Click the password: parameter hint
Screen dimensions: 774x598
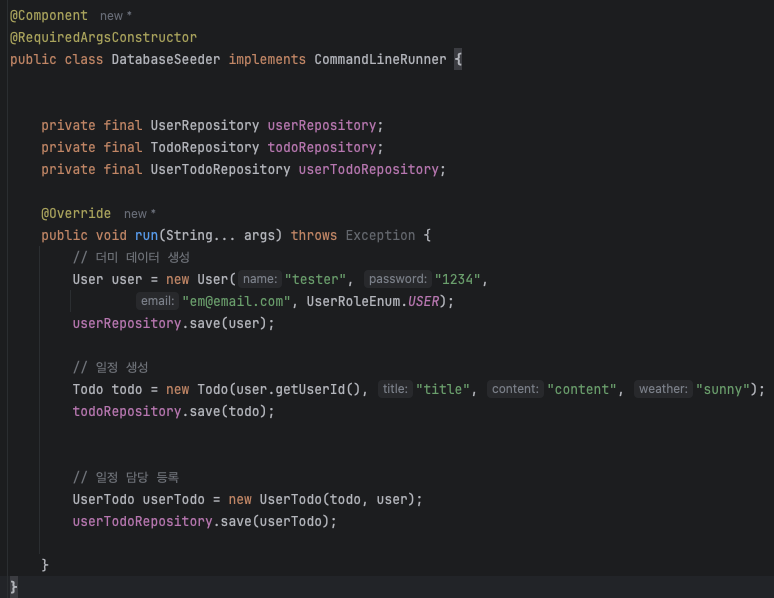(398, 279)
